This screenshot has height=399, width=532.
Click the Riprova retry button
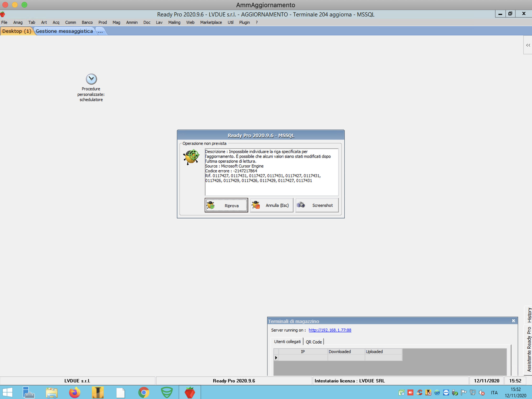point(226,205)
